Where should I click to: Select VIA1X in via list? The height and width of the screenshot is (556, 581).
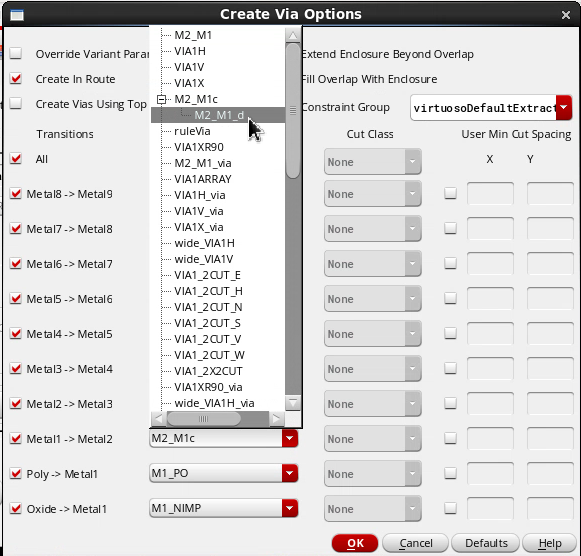tap(189, 83)
